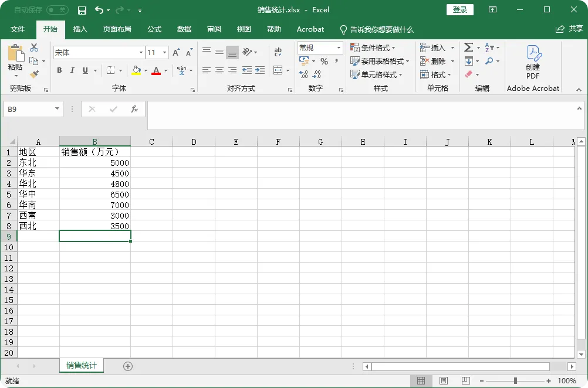Image resolution: width=588 pixels, height=388 pixels.
Task: Click Create PDF Acrobat icon
Action: click(x=533, y=62)
